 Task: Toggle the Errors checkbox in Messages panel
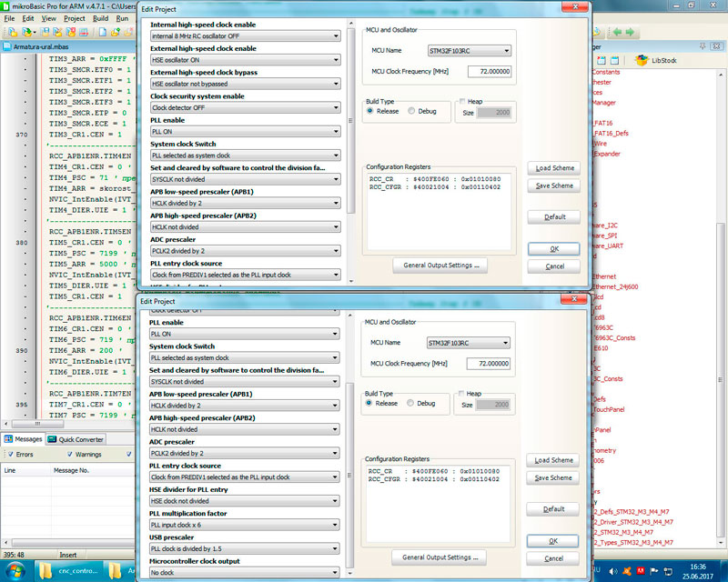point(11,455)
